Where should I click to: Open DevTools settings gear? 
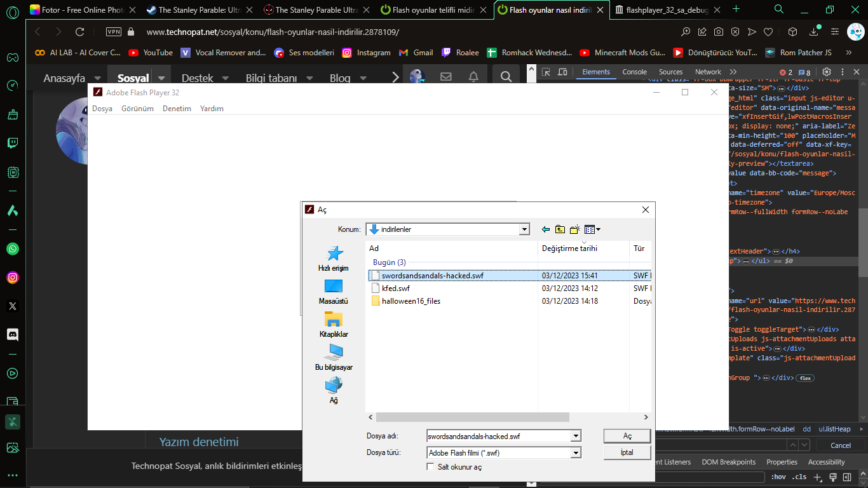(x=827, y=72)
